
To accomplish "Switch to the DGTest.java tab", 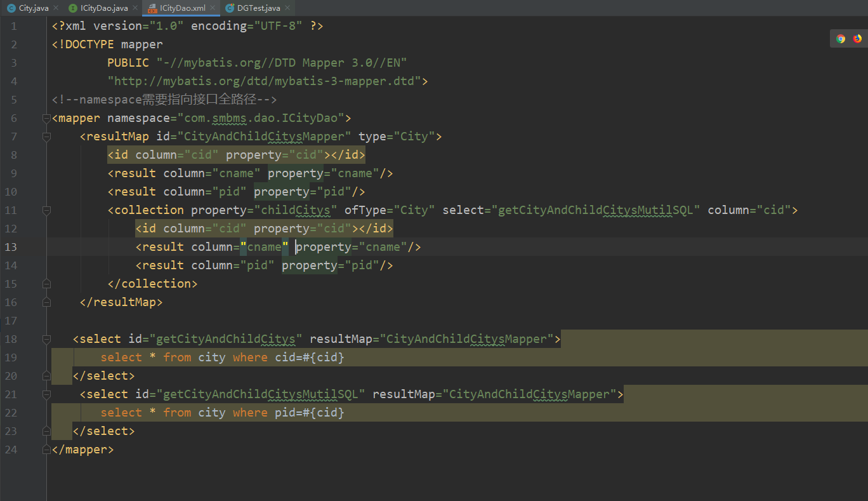I will (259, 8).
